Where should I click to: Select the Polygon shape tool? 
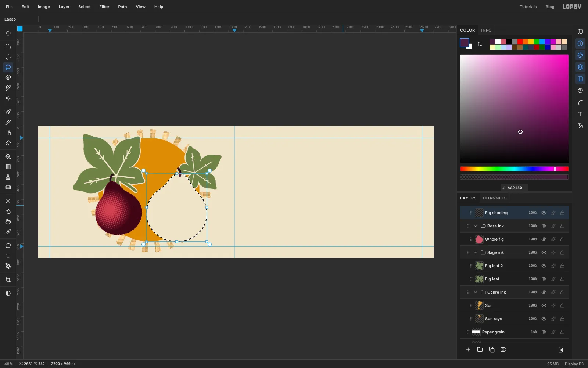click(8, 245)
